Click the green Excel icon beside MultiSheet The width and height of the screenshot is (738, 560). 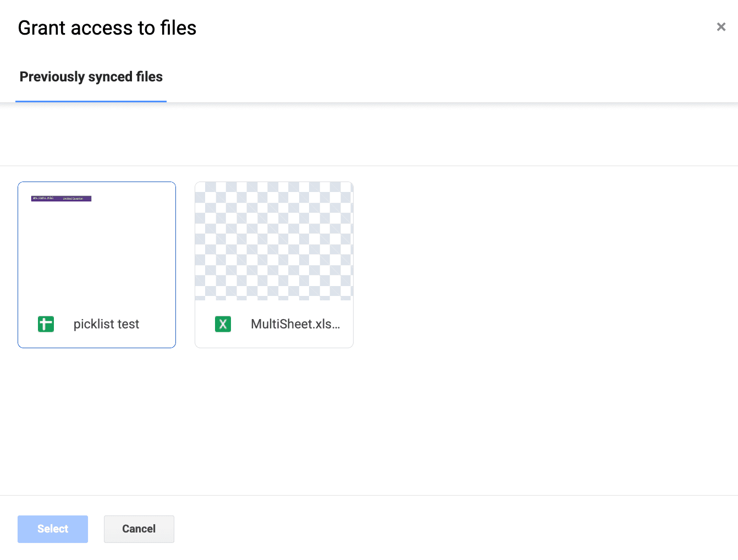pos(223,324)
